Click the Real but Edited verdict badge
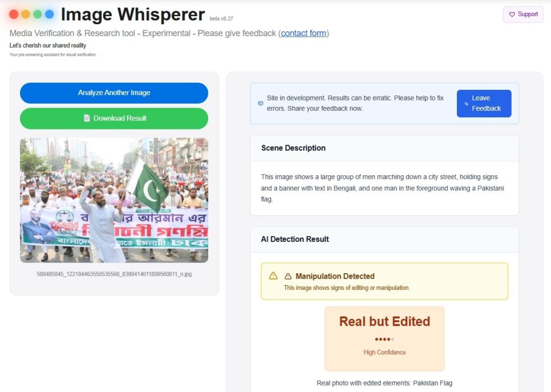551x392 pixels. tap(384, 322)
